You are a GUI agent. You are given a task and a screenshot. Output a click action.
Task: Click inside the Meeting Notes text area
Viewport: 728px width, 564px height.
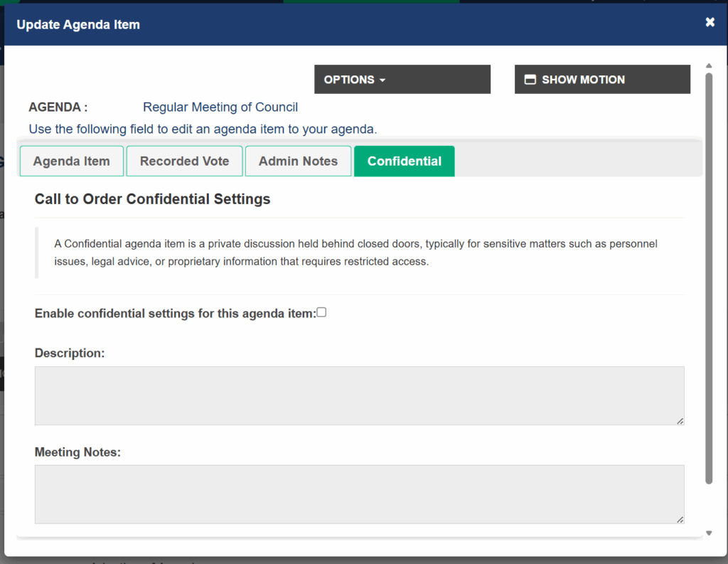point(359,494)
